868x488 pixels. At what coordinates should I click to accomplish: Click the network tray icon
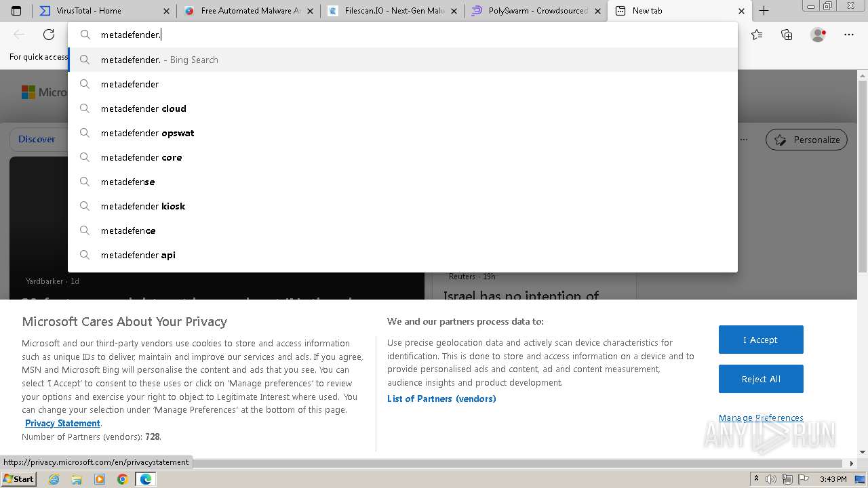pos(787,479)
